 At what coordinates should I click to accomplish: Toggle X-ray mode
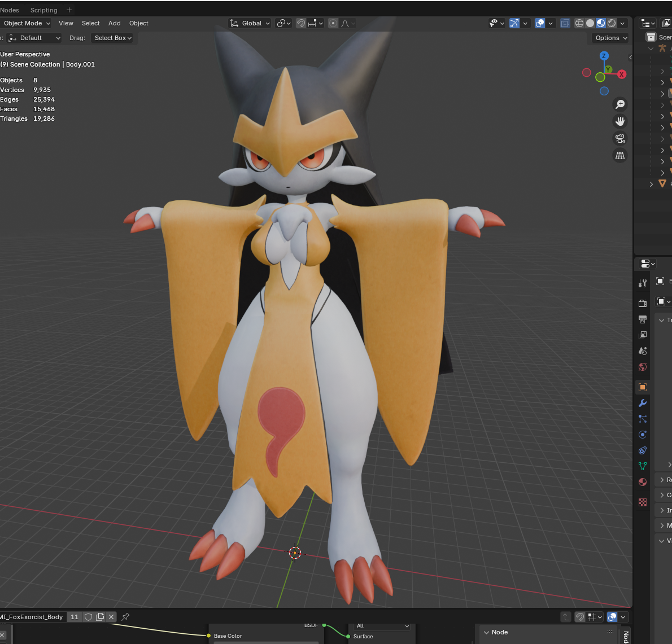pos(565,23)
